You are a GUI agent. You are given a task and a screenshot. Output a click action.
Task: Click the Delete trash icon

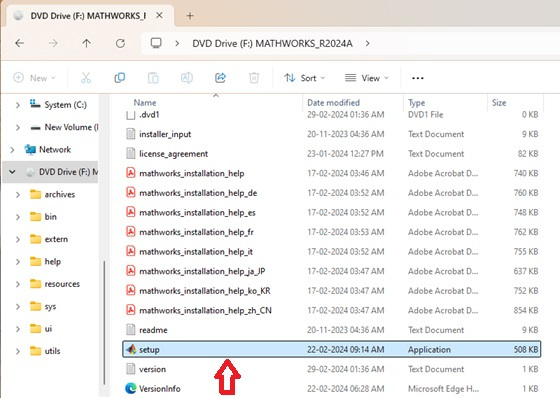pyautogui.click(x=254, y=78)
